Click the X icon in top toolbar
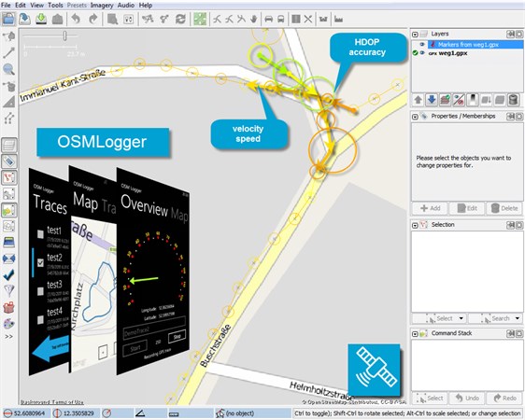The width and height of the screenshot is (525, 420). 308,19
